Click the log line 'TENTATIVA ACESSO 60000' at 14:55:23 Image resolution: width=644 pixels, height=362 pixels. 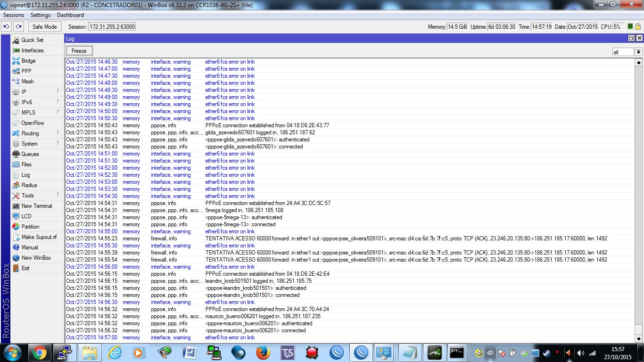(x=350, y=239)
